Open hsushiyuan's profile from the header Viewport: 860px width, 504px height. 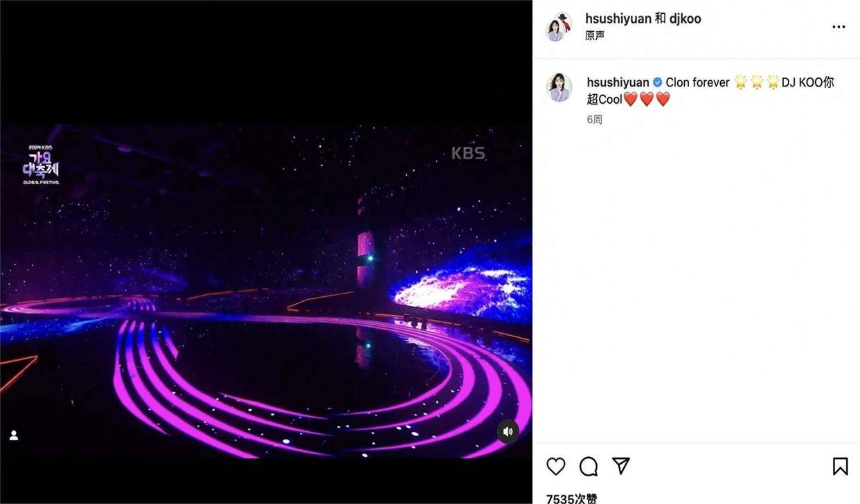tap(618, 19)
